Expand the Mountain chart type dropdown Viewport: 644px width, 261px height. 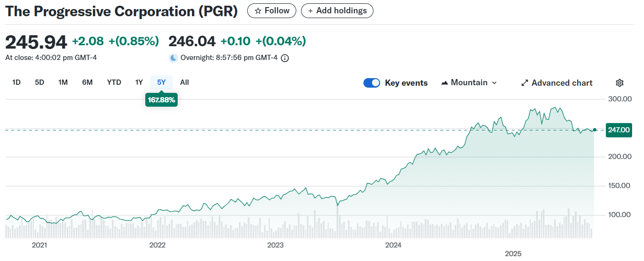click(494, 83)
